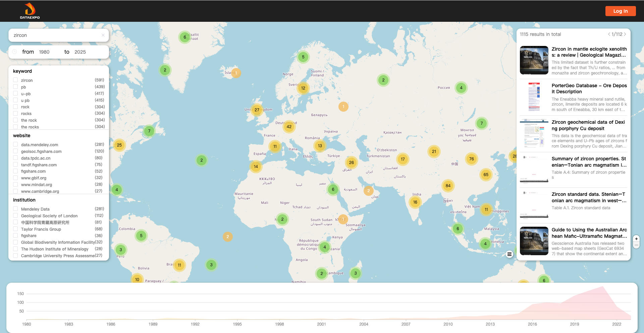The height and width of the screenshot is (333, 644).
Task: Enable data.mendeley.com website filter
Action: pos(15,145)
